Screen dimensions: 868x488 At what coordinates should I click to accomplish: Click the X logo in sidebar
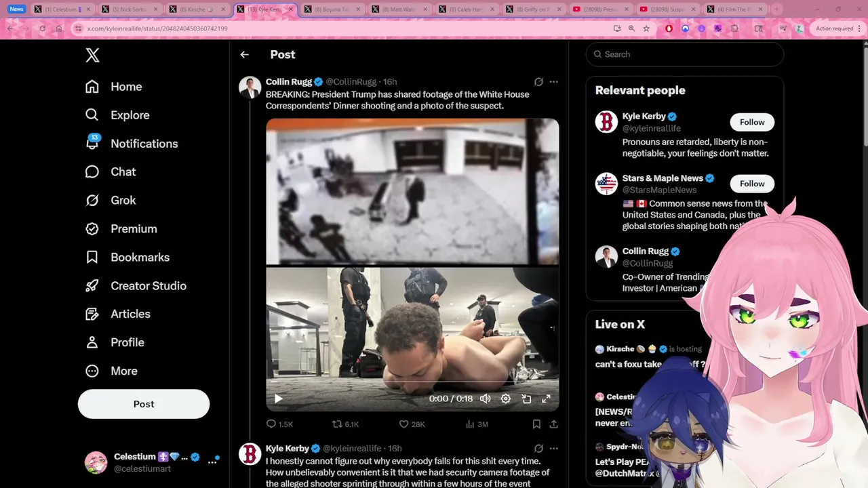[x=93, y=56]
